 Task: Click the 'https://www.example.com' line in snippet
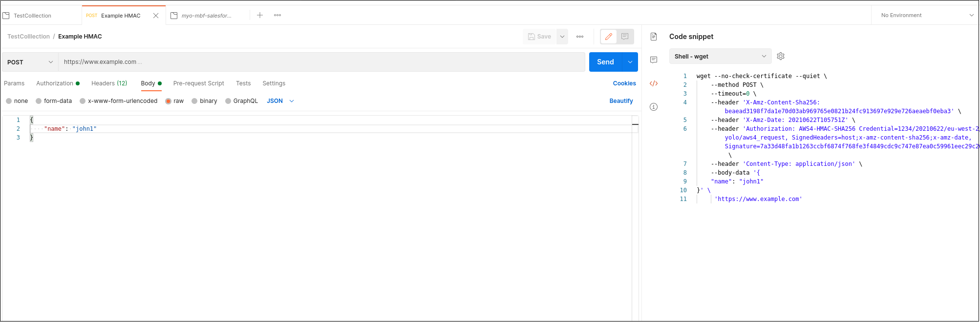[758, 199]
